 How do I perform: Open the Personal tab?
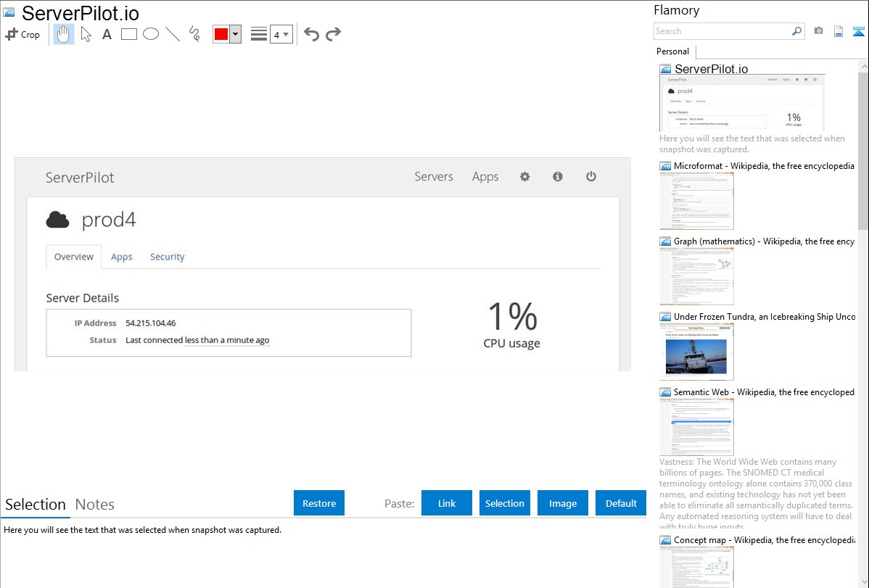pos(673,51)
